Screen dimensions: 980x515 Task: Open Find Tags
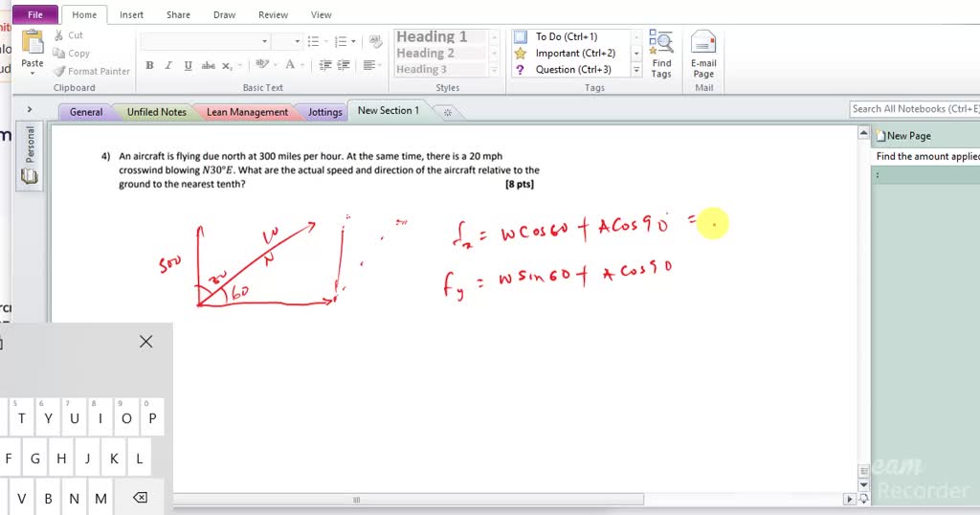pyautogui.click(x=661, y=54)
